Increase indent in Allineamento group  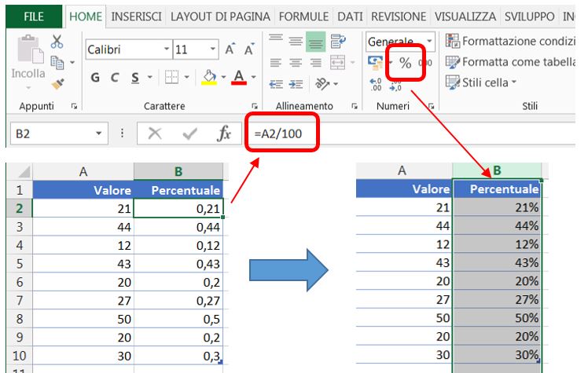click(296, 84)
